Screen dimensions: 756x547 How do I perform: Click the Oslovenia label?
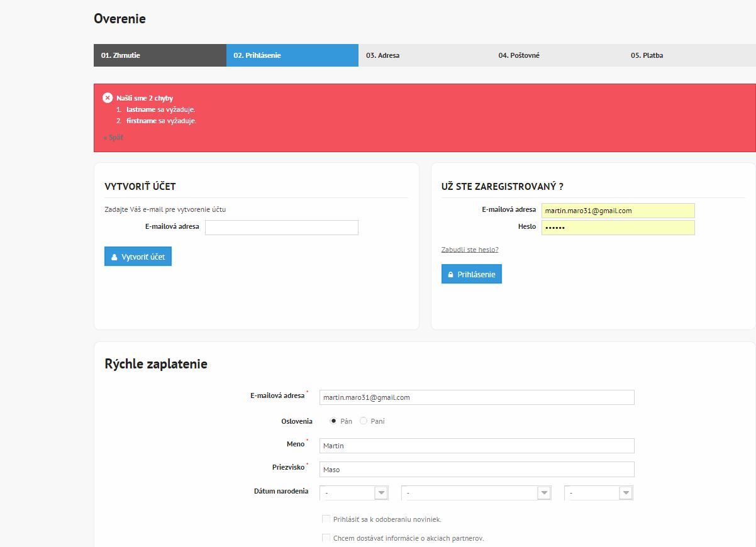(x=297, y=421)
